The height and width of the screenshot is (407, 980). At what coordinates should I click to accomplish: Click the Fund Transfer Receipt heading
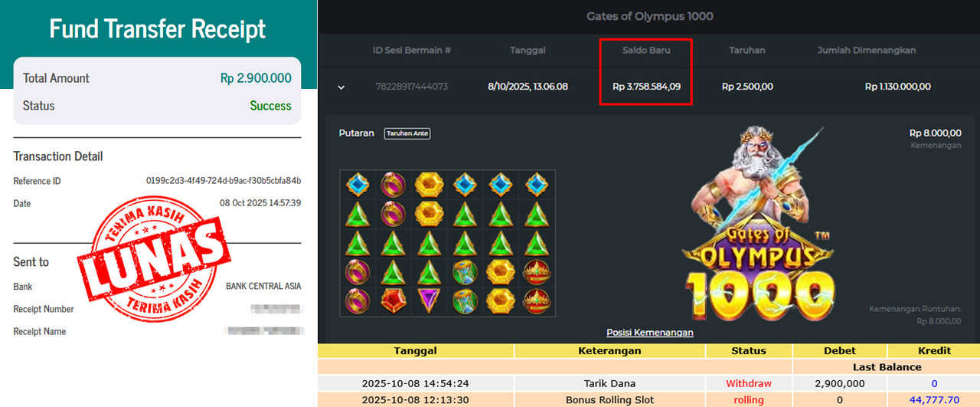[158, 29]
